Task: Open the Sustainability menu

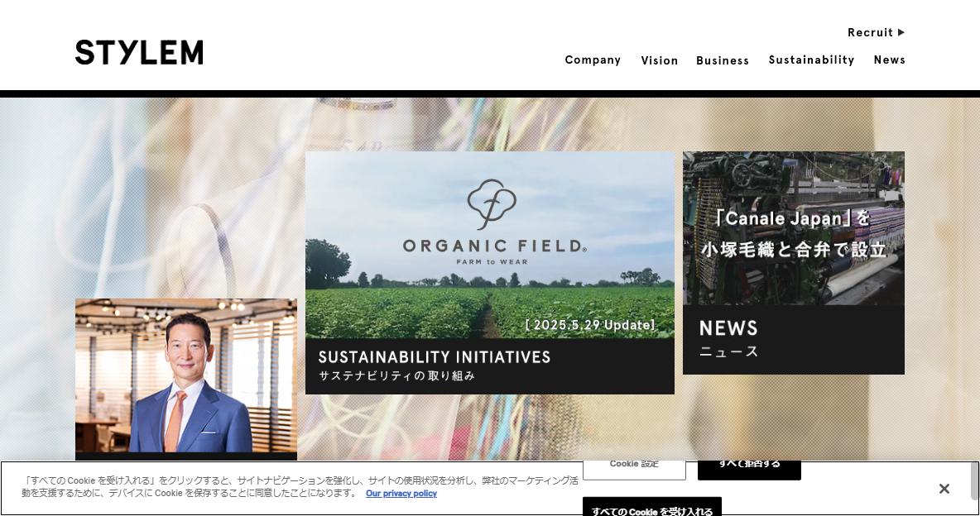Action: 811,60
